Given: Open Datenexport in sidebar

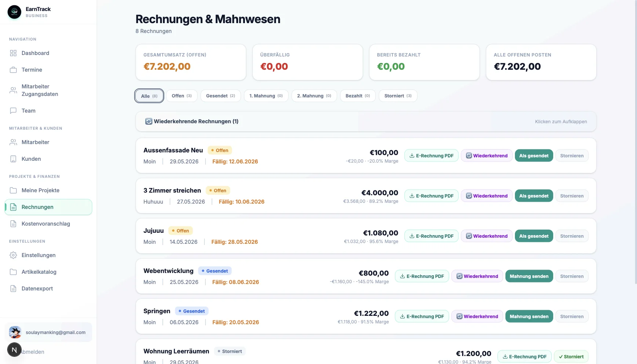Looking at the screenshot, I should 48,289.
